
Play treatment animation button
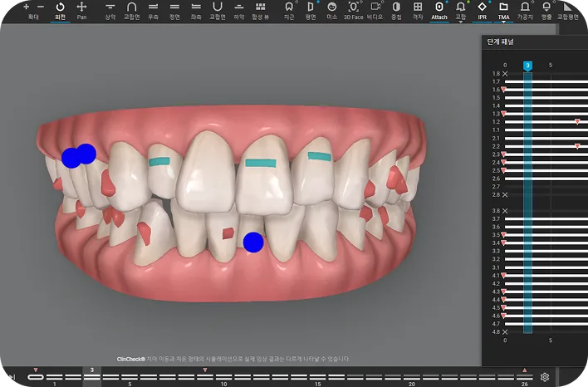pyautogui.click(x=12, y=377)
